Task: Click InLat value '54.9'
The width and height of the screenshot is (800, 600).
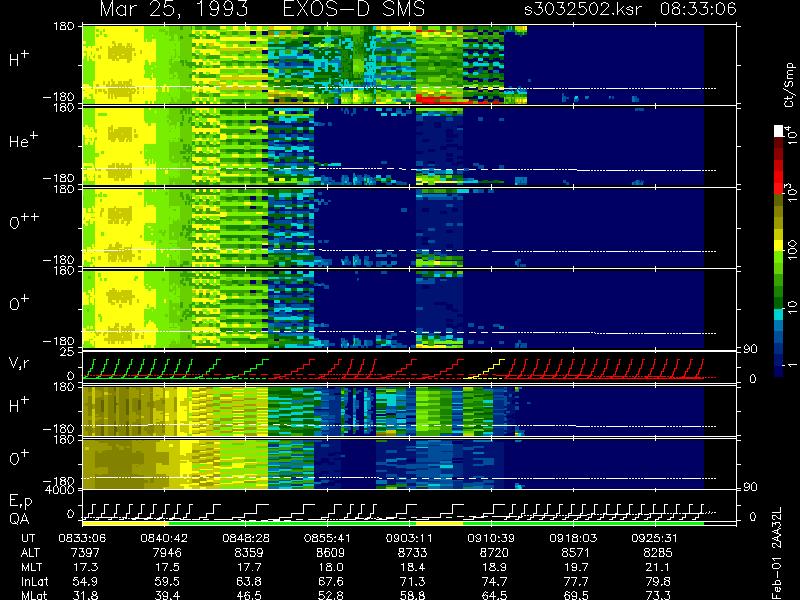Action: tap(85, 581)
